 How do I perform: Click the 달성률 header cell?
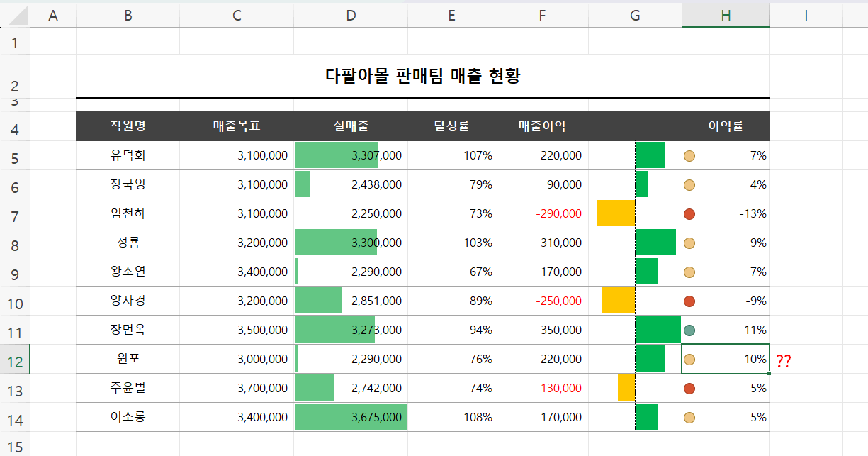point(451,126)
